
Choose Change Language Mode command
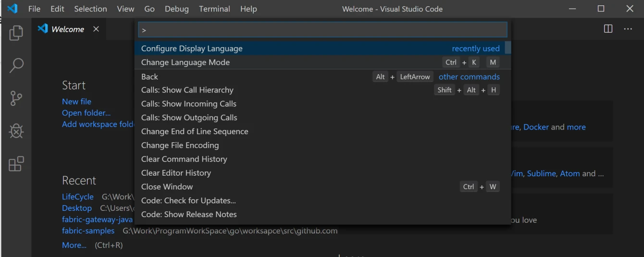[186, 63]
